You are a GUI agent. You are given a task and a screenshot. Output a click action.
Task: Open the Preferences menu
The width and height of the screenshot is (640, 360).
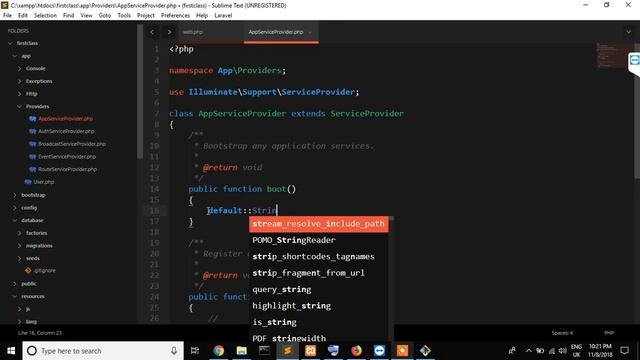175,16
